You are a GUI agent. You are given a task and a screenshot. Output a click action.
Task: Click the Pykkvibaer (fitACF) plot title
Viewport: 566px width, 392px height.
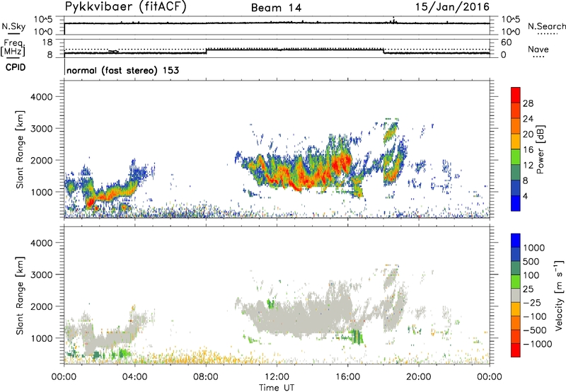(x=125, y=7)
